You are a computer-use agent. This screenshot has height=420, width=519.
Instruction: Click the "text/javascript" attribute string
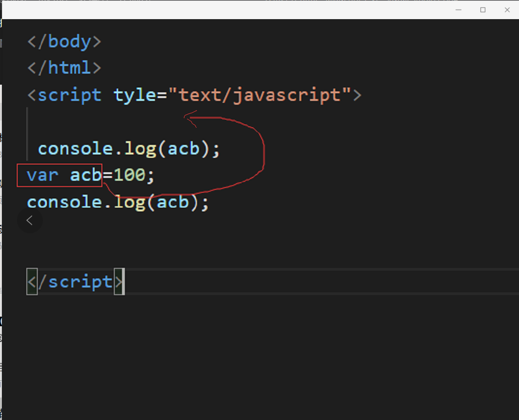tap(260, 95)
